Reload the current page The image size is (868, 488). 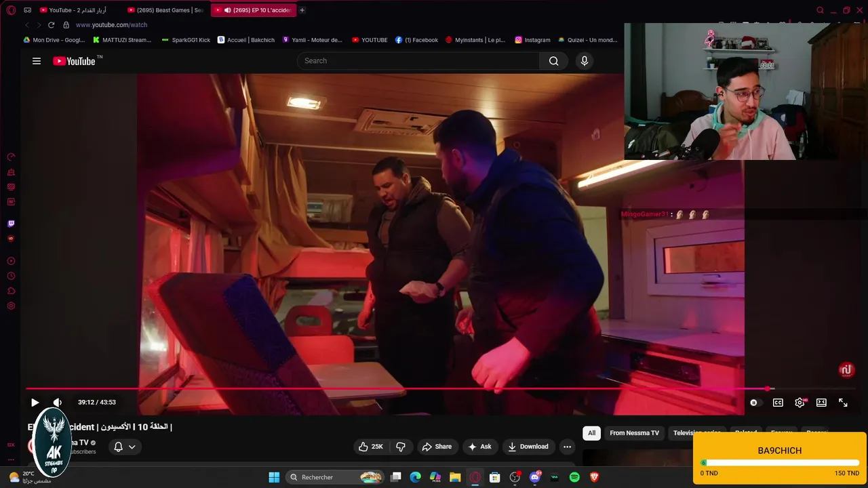pyautogui.click(x=51, y=25)
